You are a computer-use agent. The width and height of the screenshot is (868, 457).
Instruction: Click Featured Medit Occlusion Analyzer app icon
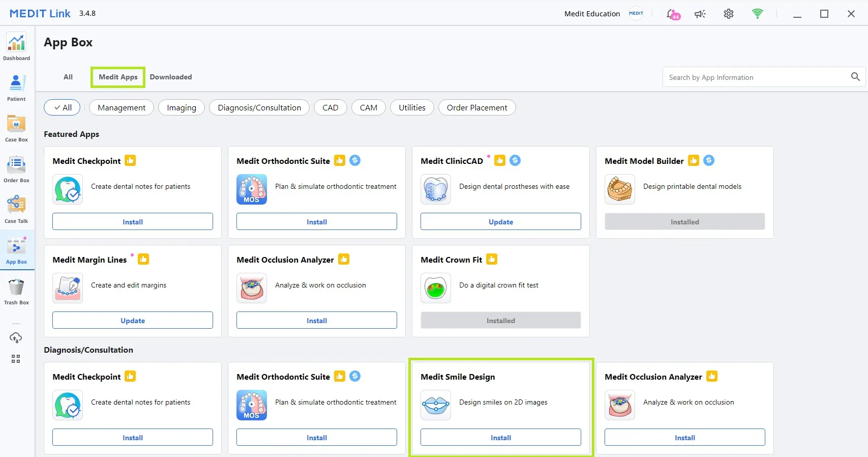[252, 288]
